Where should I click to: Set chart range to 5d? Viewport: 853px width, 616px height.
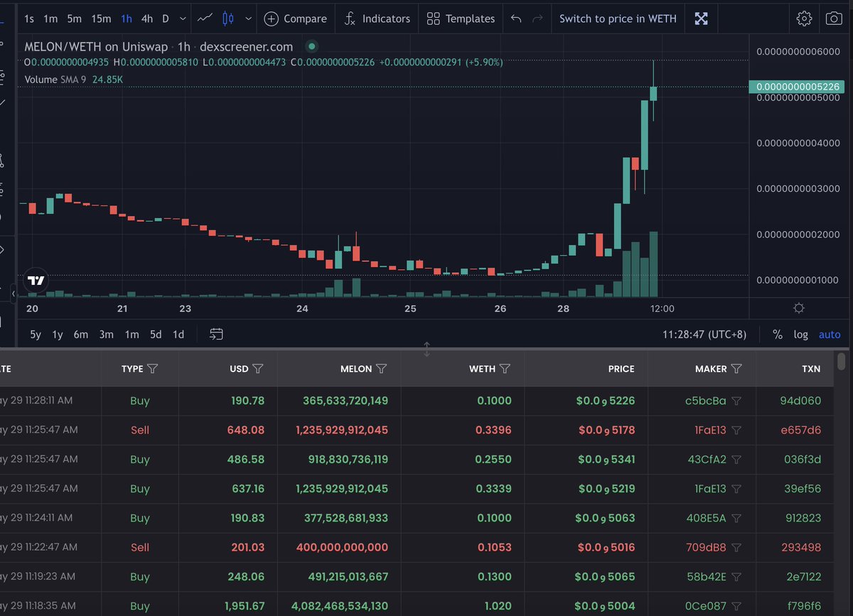coord(156,335)
